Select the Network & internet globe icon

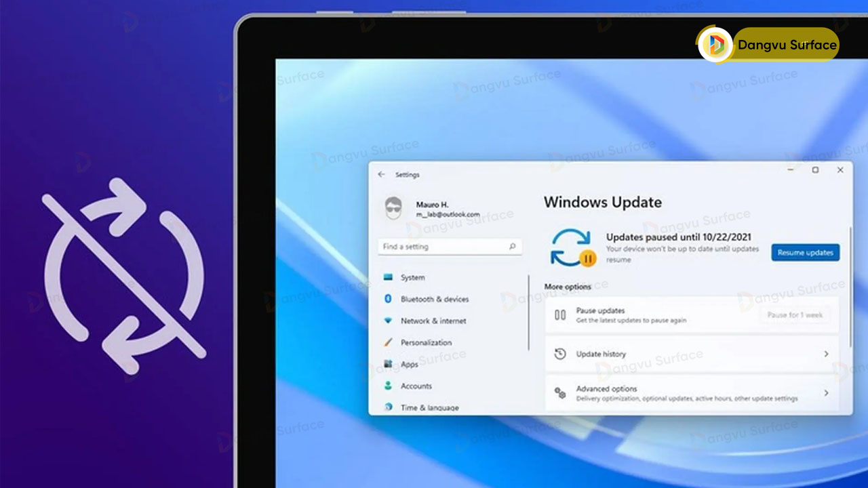click(x=390, y=321)
